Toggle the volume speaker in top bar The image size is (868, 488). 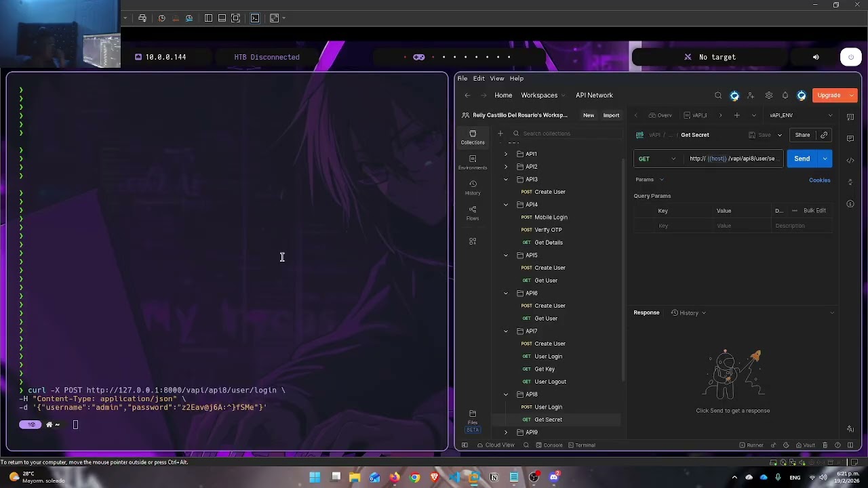click(x=816, y=57)
